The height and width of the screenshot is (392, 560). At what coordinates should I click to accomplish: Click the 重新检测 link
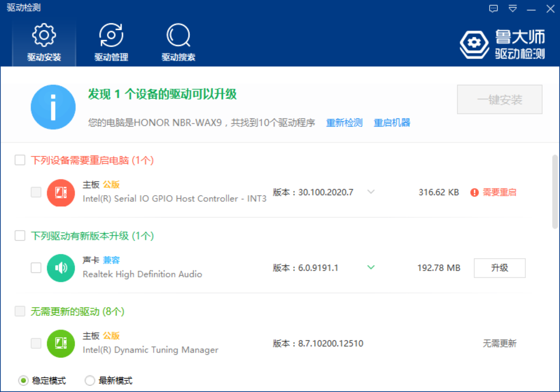[344, 123]
